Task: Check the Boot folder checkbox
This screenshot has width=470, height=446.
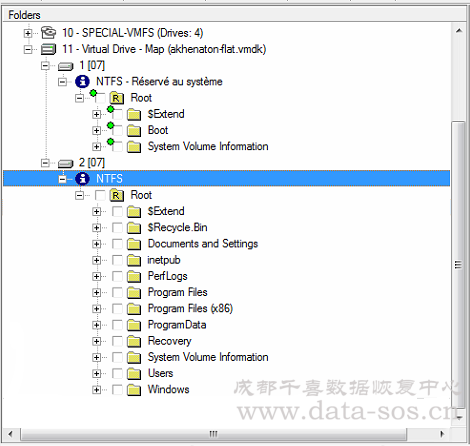Action: 117,130
